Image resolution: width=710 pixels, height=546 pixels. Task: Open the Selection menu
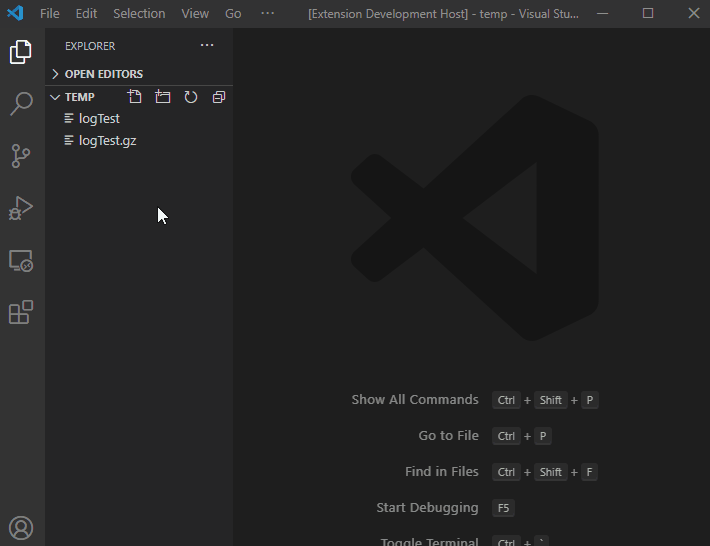pos(139,14)
